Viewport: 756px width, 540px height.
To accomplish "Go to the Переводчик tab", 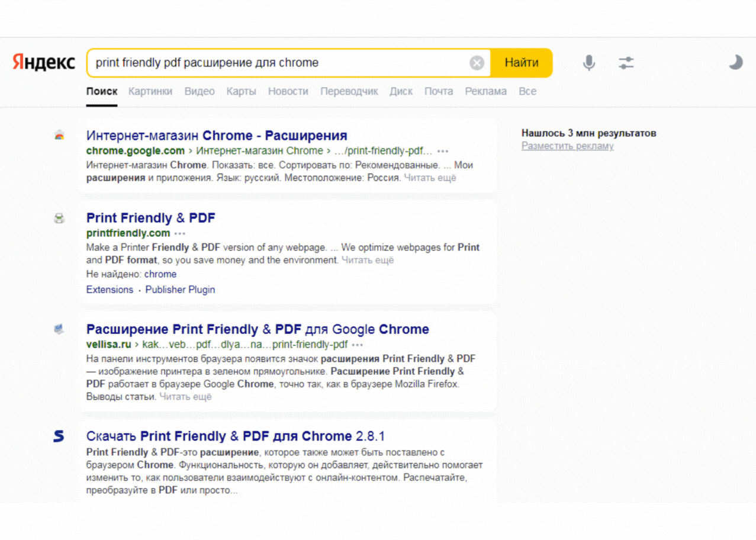I will (349, 91).
